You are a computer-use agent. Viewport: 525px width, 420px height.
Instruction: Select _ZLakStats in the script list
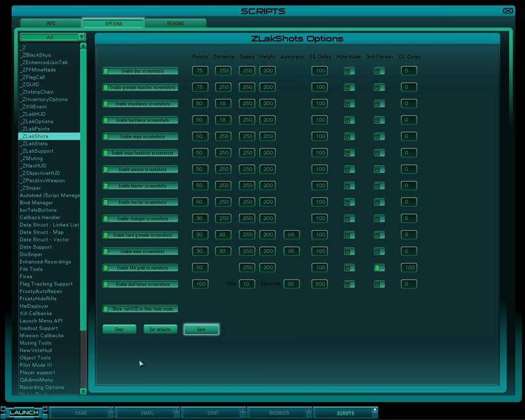[34, 144]
